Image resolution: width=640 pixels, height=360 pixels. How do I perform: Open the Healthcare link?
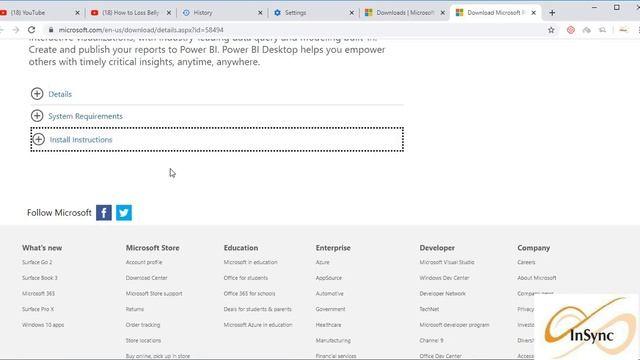pyautogui.click(x=328, y=325)
